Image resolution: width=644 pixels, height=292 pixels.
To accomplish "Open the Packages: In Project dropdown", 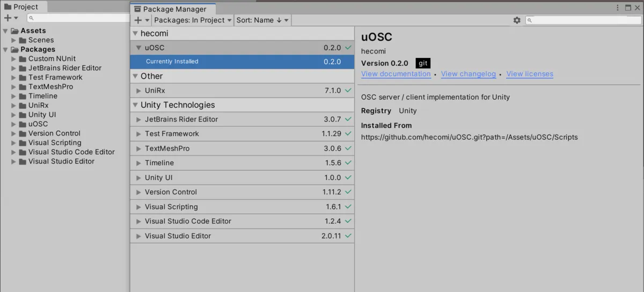I will point(193,20).
